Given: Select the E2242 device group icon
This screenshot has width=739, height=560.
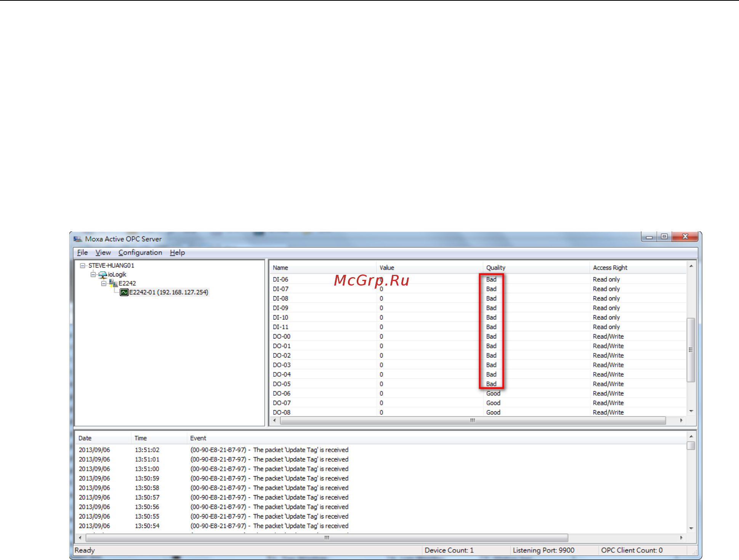Looking at the screenshot, I should pos(113,283).
